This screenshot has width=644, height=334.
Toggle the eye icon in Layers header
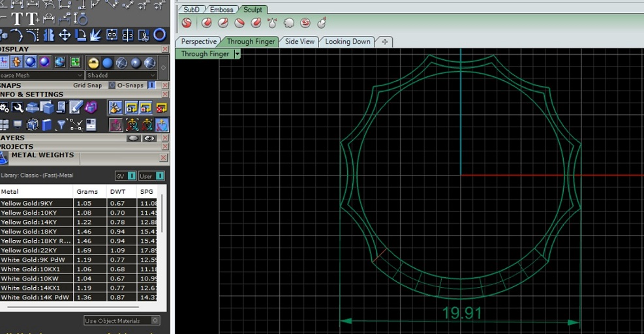(x=149, y=138)
